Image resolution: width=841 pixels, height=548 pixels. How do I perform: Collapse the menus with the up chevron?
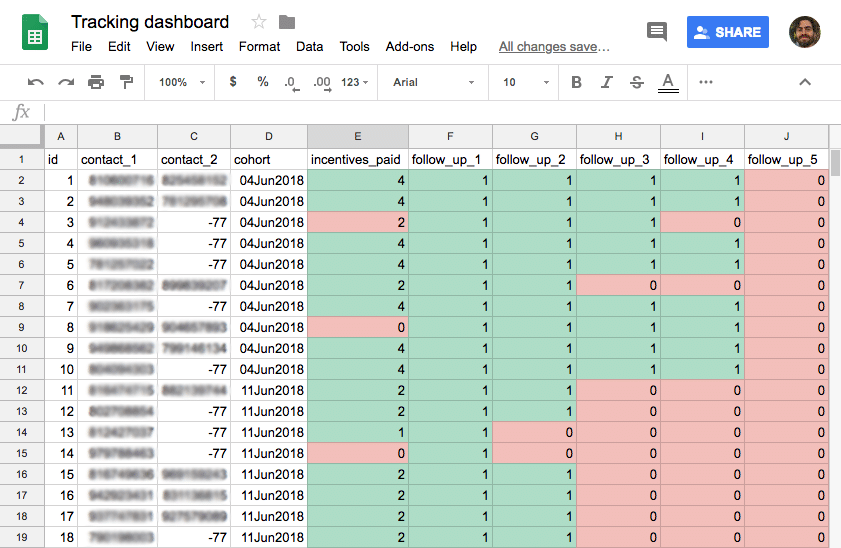coord(805,82)
